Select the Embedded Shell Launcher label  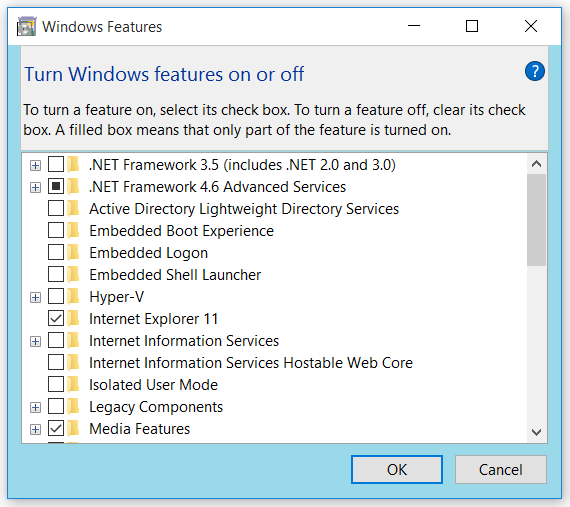175,275
